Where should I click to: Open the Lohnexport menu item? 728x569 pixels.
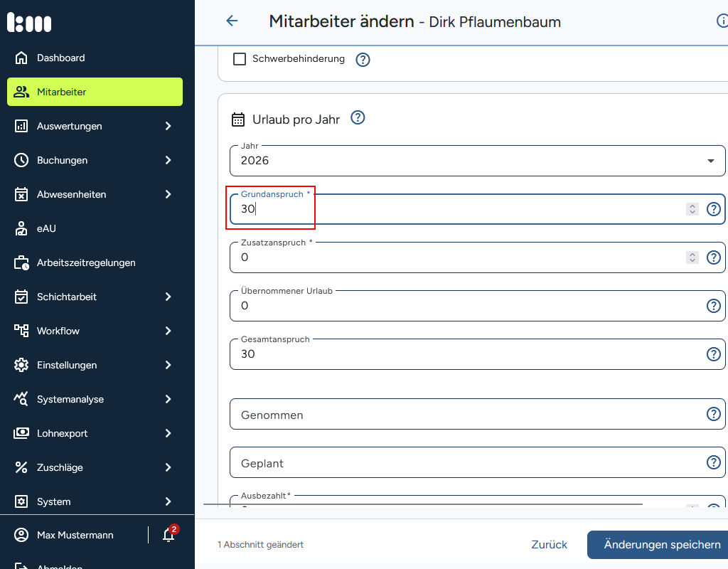click(x=95, y=433)
